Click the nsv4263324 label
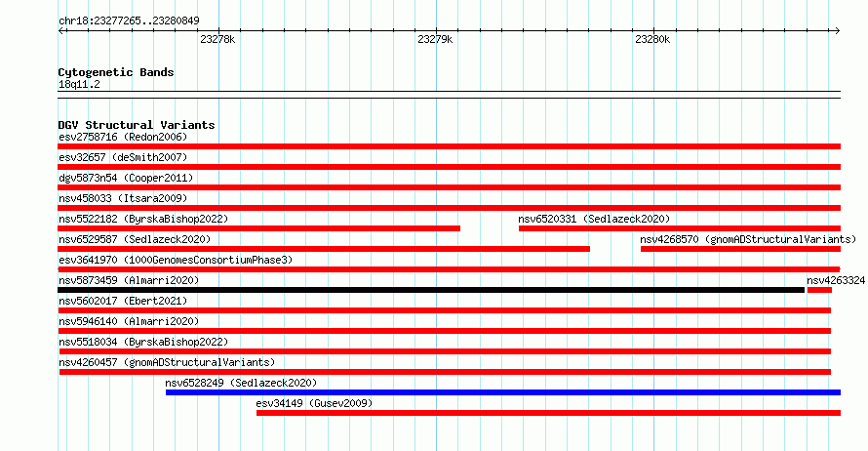 (836, 280)
